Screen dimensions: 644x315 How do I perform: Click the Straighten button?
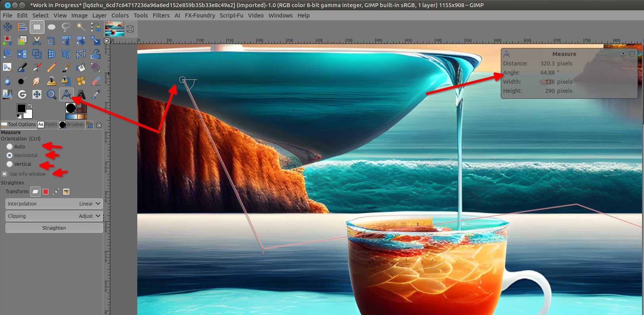pos(54,228)
